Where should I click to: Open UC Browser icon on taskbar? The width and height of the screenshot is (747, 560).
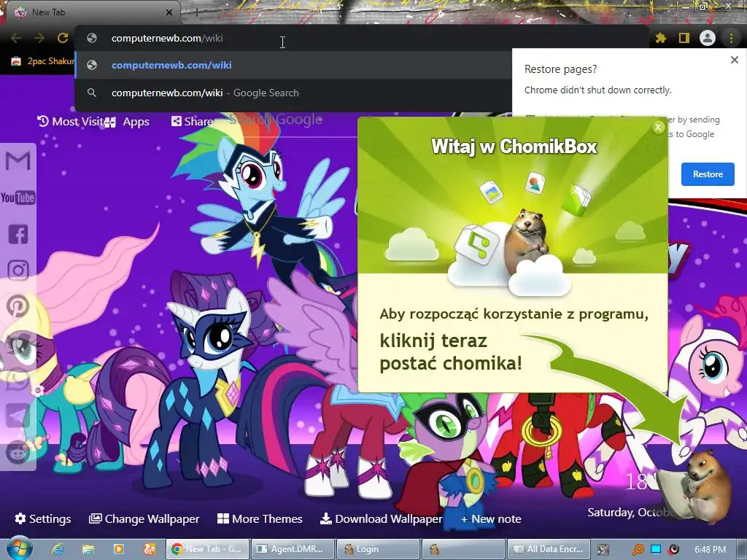[150, 549]
